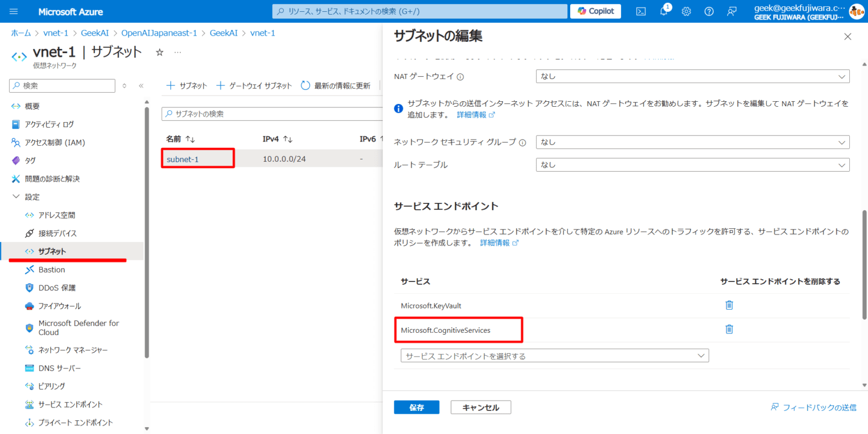Screen dimensions: 868x434
Task: Open the portal hamburger menu
Action: 14,11
